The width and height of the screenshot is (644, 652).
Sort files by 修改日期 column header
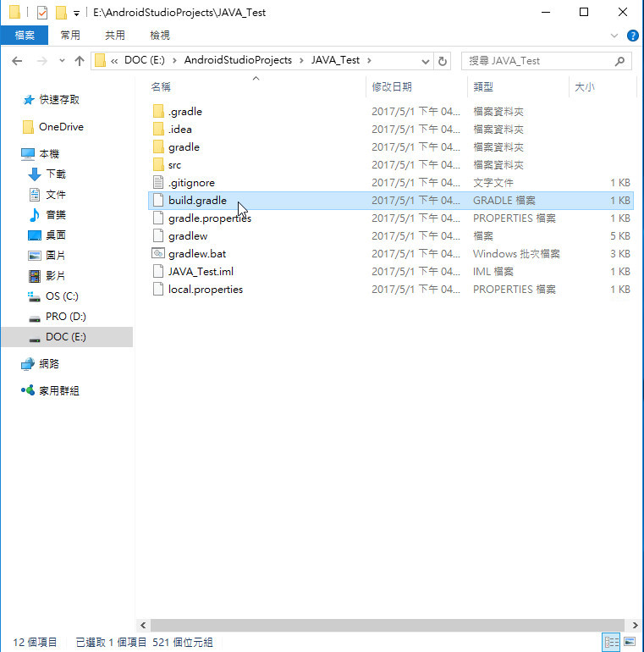tap(392, 87)
